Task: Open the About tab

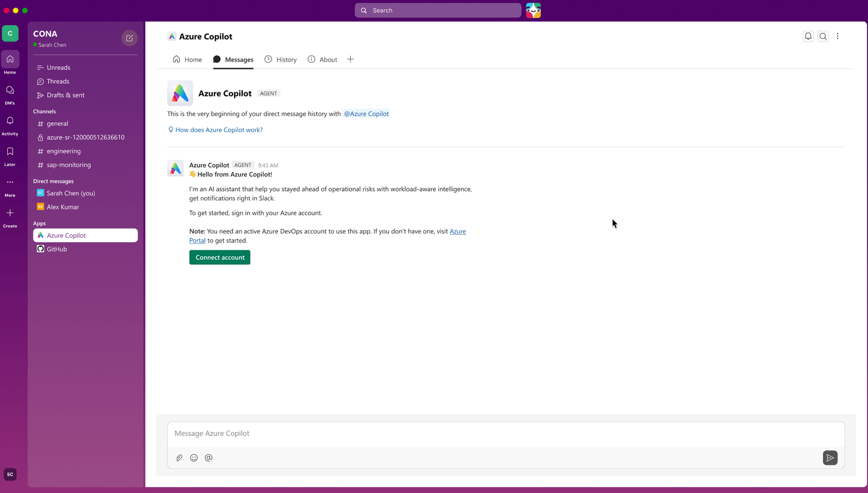Action: pos(323,59)
